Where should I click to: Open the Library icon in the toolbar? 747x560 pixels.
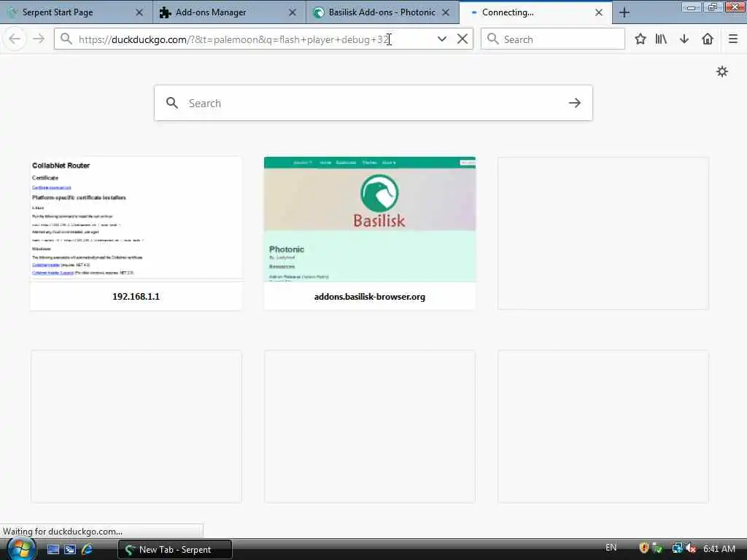[x=661, y=39]
